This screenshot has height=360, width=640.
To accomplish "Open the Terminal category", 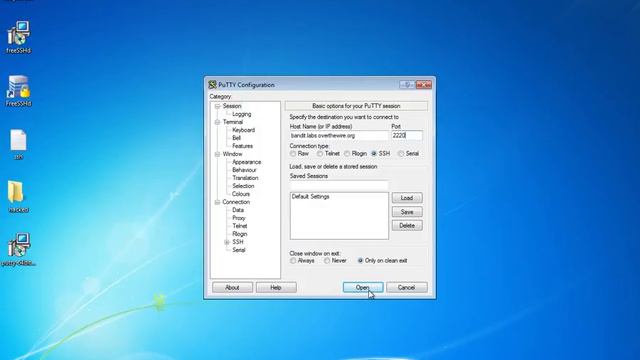I will coord(233,122).
